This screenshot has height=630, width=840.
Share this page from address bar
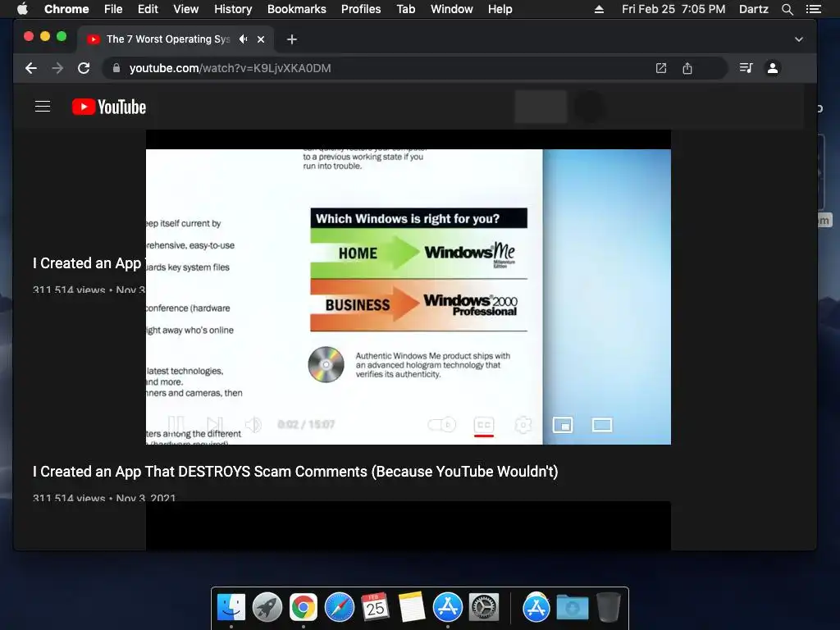687,68
